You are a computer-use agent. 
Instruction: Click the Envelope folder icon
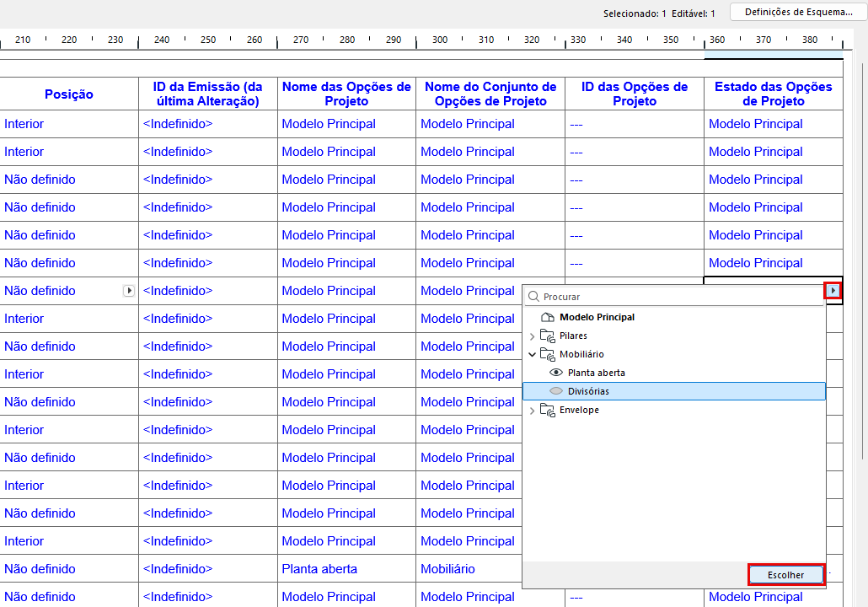pyautogui.click(x=548, y=411)
